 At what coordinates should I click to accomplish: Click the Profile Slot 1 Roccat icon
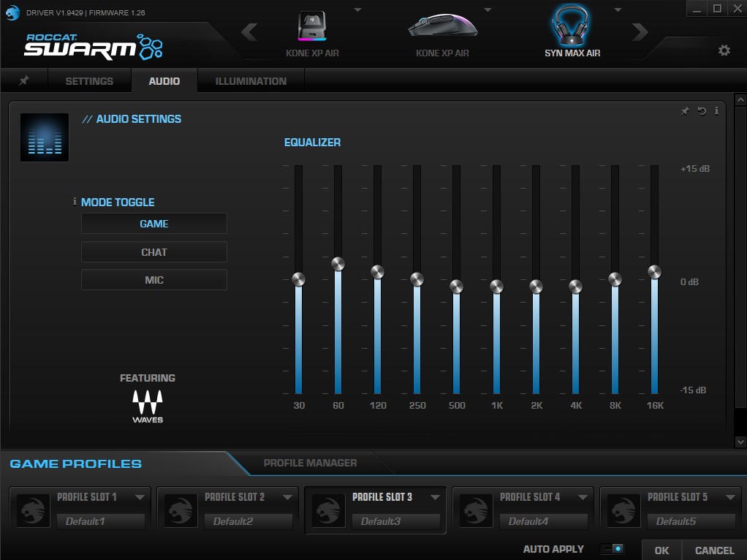click(33, 510)
